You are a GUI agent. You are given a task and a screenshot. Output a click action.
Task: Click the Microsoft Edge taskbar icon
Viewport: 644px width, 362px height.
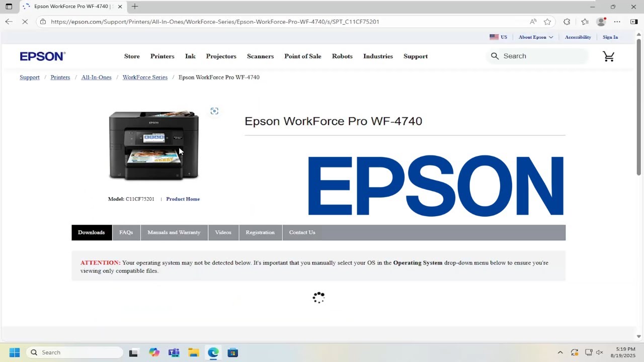pos(213,352)
